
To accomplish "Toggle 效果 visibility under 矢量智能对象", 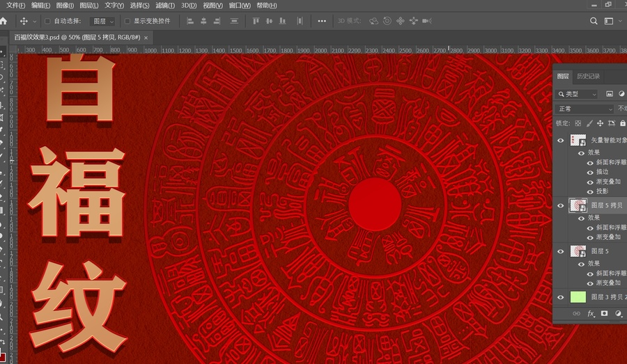I will (581, 153).
